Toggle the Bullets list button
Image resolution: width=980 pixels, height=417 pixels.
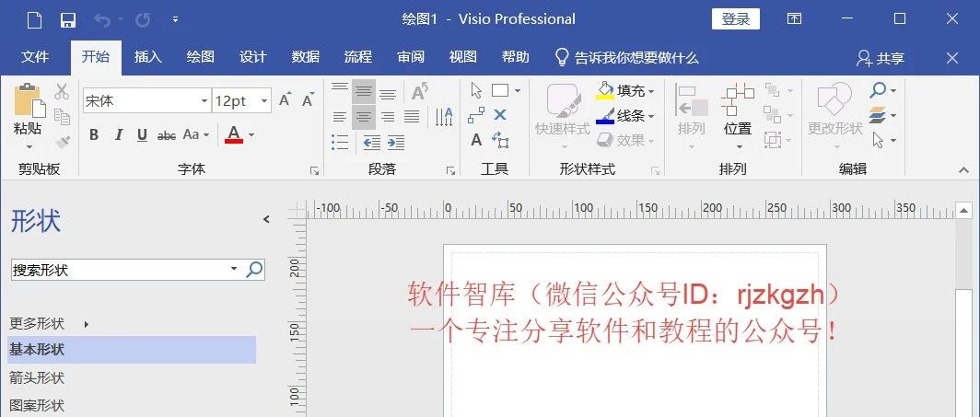(x=339, y=143)
